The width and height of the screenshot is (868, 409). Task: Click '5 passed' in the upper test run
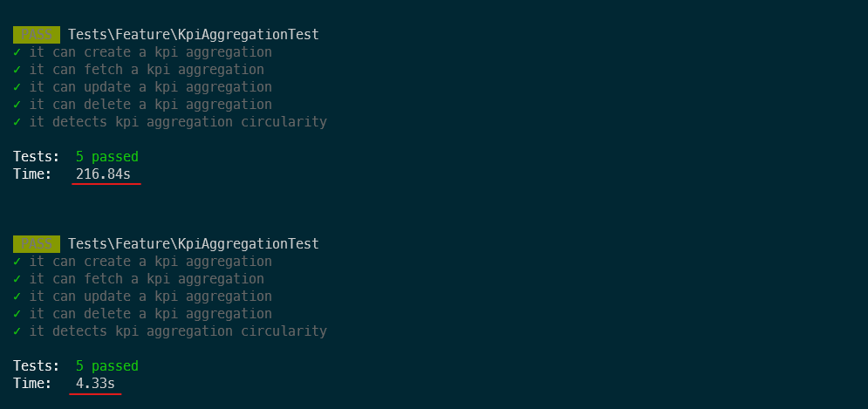(106, 157)
